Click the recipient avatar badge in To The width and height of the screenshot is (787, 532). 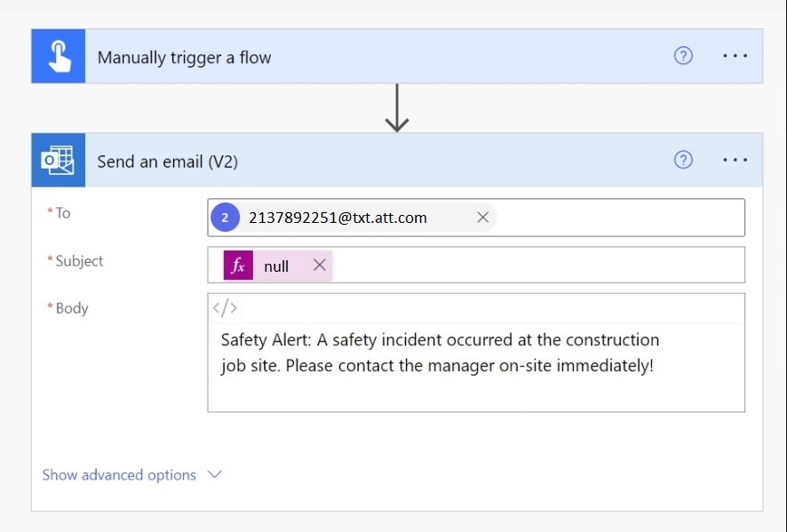225,218
